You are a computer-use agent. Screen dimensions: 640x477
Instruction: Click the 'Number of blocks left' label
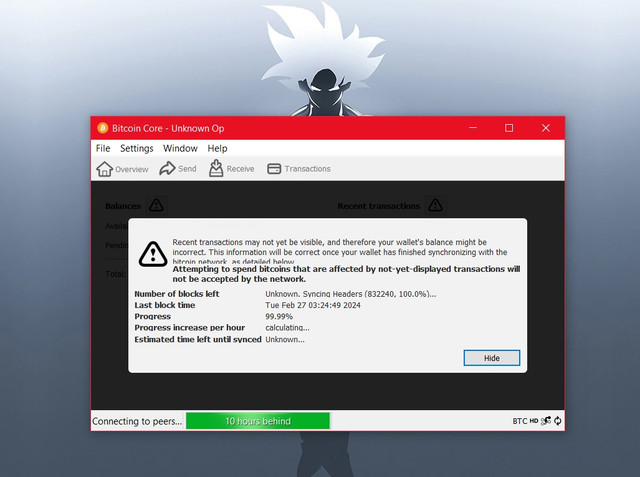[x=177, y=294]
